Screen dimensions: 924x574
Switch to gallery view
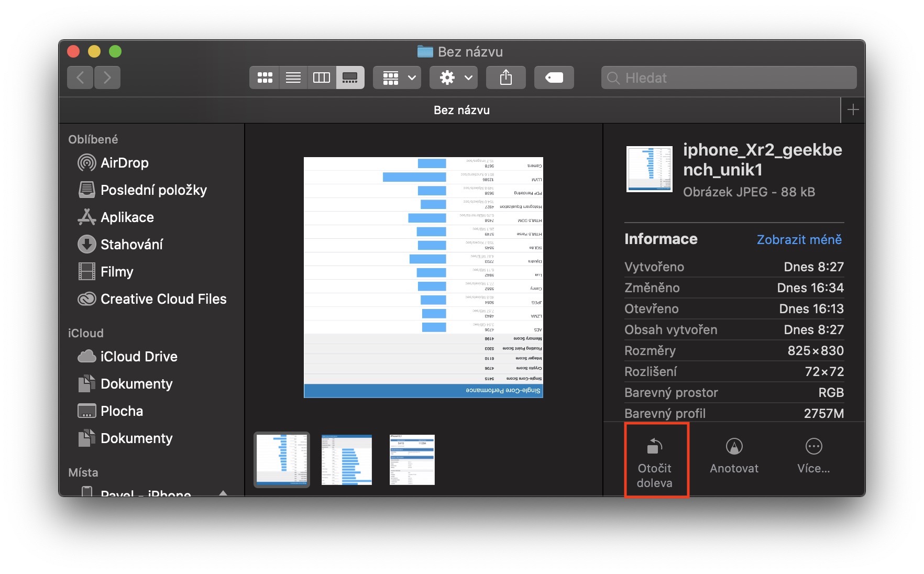(x=350, y=78)
